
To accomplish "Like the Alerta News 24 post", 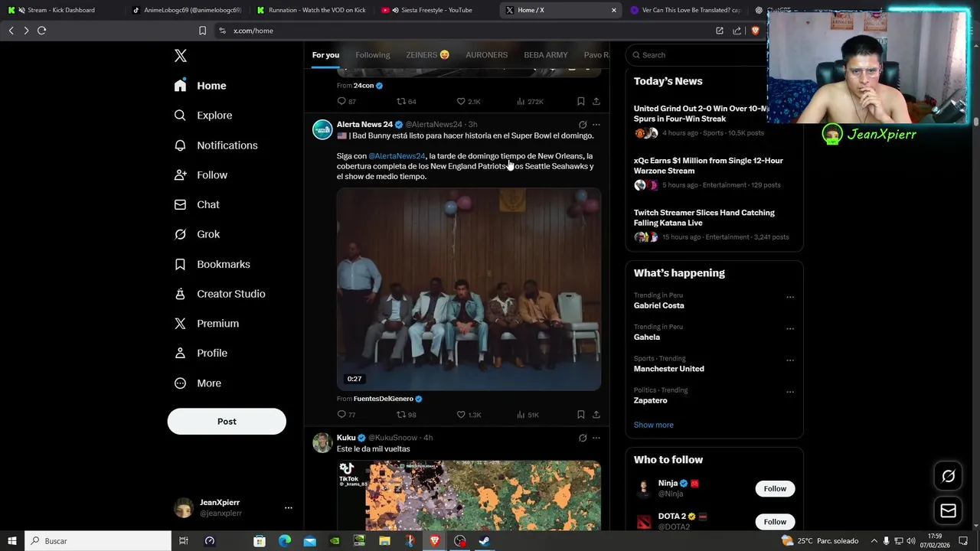I will point(461,415).
